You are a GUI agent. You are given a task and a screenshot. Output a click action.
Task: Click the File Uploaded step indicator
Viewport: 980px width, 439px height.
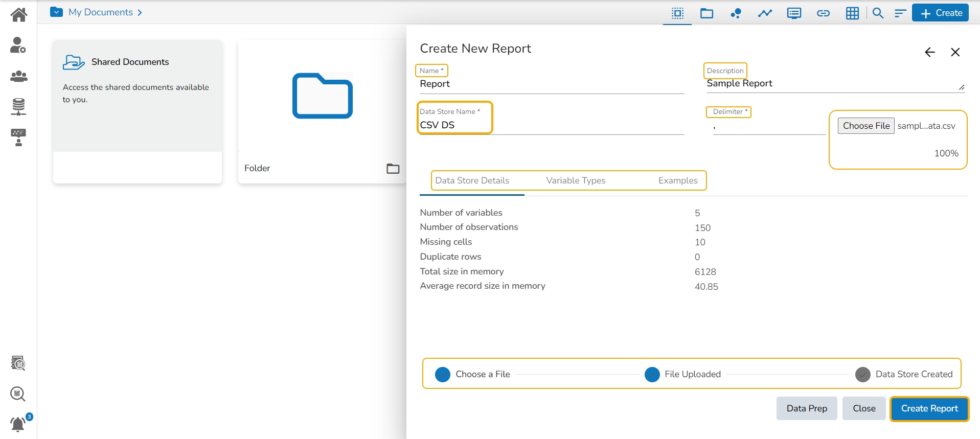coord(652,375)
